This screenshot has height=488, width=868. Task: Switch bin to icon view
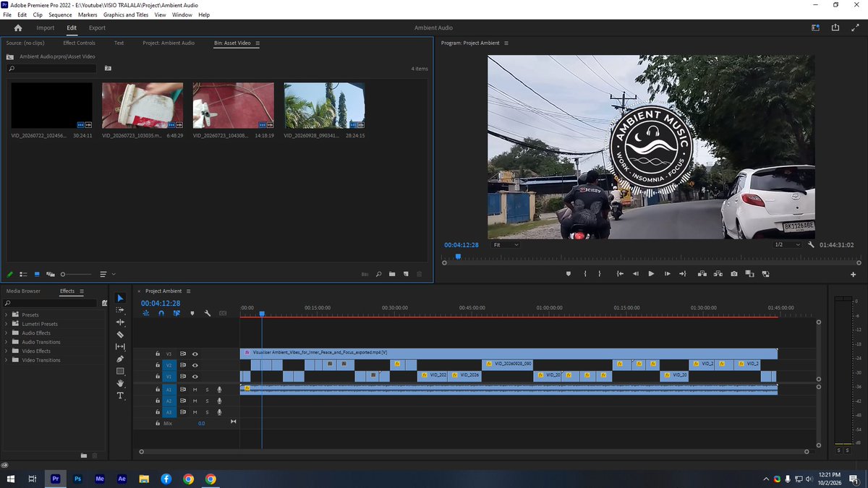(37, 274)
